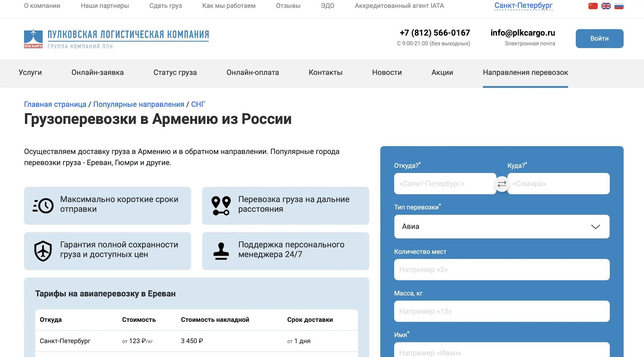Open the СНГ breadcrumb link
The image size is (644, 357).
(x=198, y=104)
